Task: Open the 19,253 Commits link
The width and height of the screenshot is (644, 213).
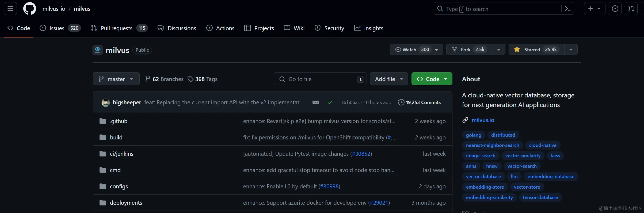Action: click(420, 102)
